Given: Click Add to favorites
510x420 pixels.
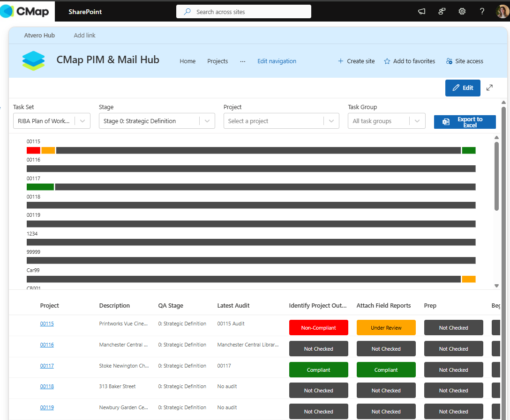Looking at the screenshot, I should point(410,61).
